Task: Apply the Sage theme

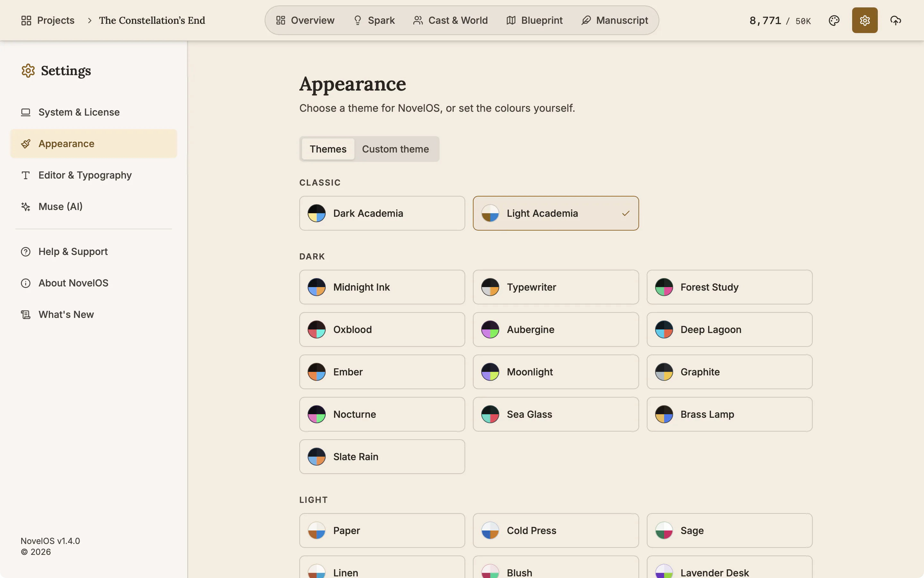Action: 729,530
